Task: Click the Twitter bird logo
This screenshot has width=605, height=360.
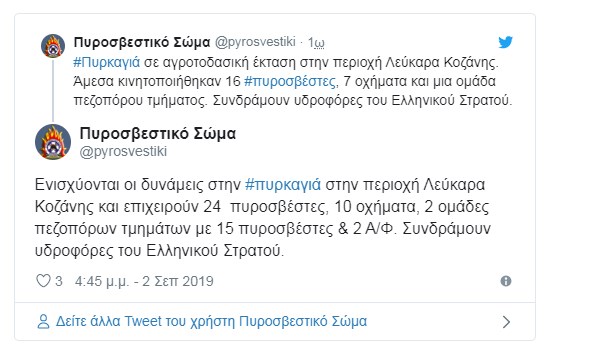Action: point(505,42)
